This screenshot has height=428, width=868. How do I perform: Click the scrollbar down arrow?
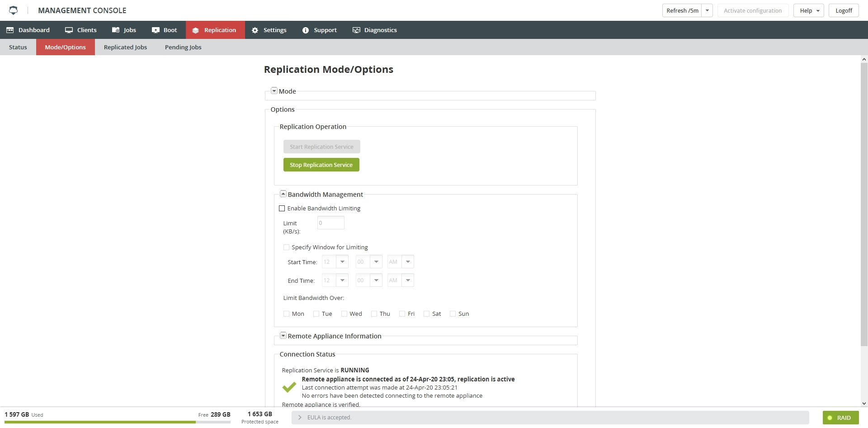click(x=864, y=403)
